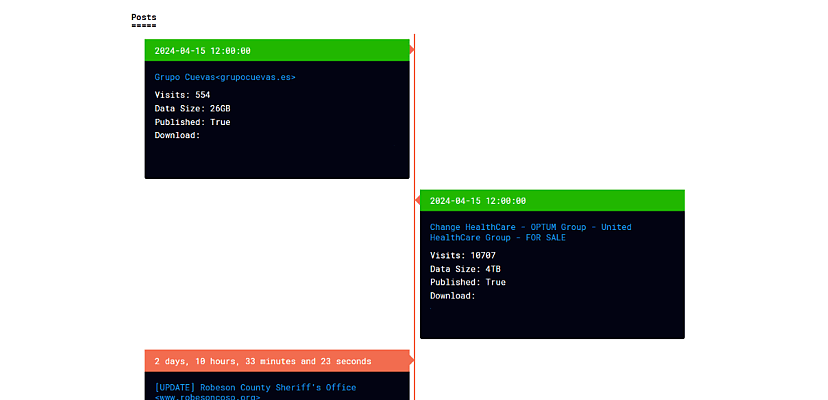The width and height of the screenshot is (828, 400).
Task: Open the Change HealthCare OPTUM Group post link
Action: point(530,232)
